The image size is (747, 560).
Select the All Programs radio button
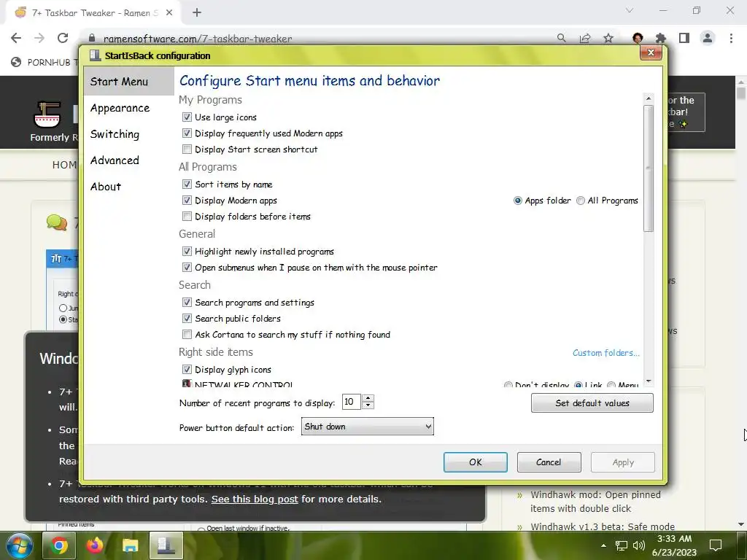580,201
